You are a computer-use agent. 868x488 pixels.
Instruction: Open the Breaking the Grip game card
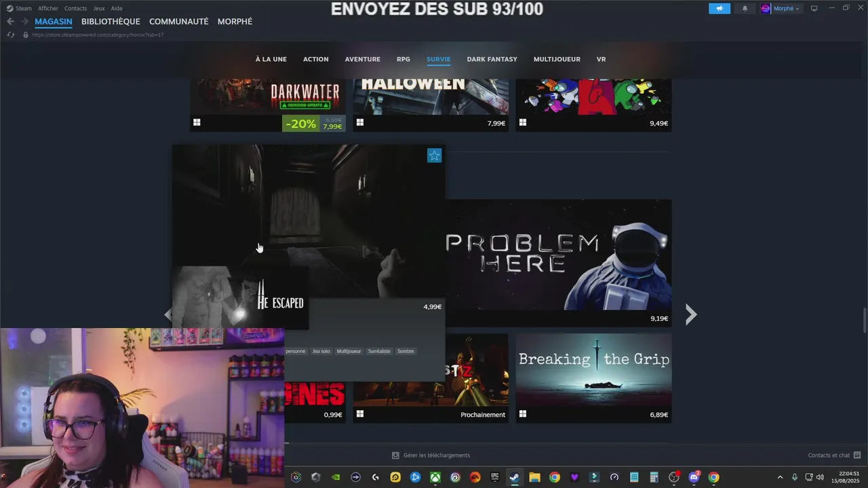[x=594, y=378]
